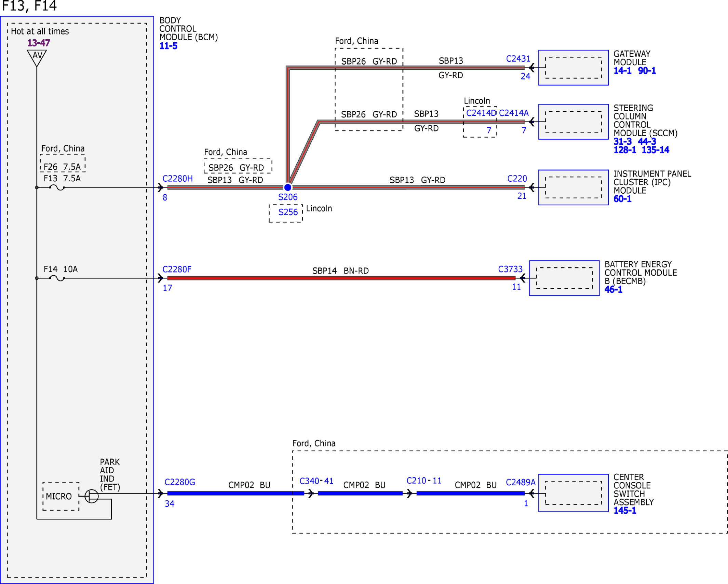The height and width of the screenshot is (584, 728).
Task: Open the 13-47 page reference link
Action: click(39, 43)
